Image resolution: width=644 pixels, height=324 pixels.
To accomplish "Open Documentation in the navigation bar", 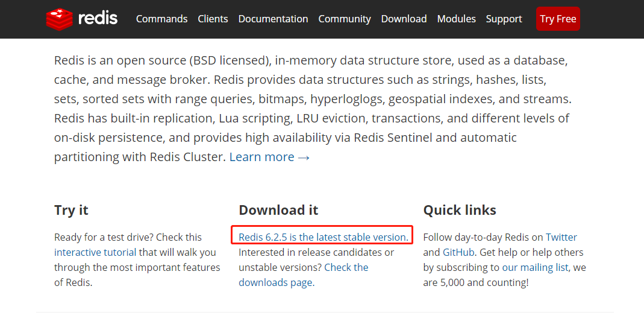I will click(x=273, y=19).
